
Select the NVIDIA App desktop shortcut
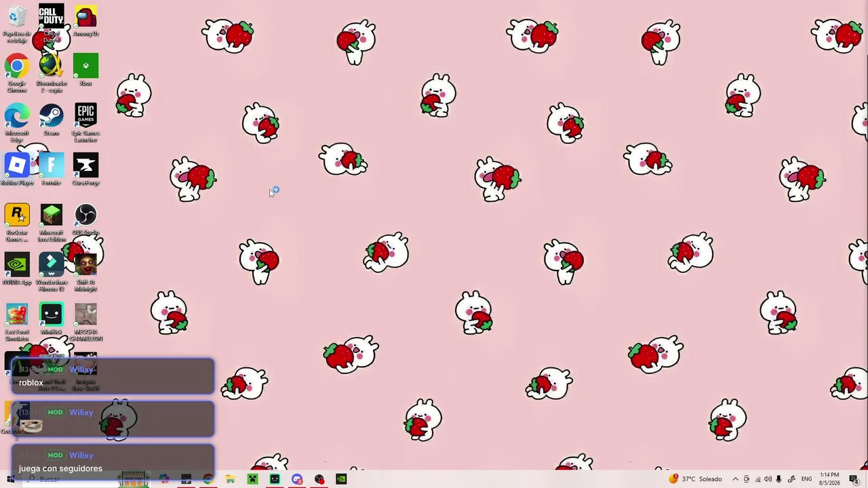click(x=17, y=269)
